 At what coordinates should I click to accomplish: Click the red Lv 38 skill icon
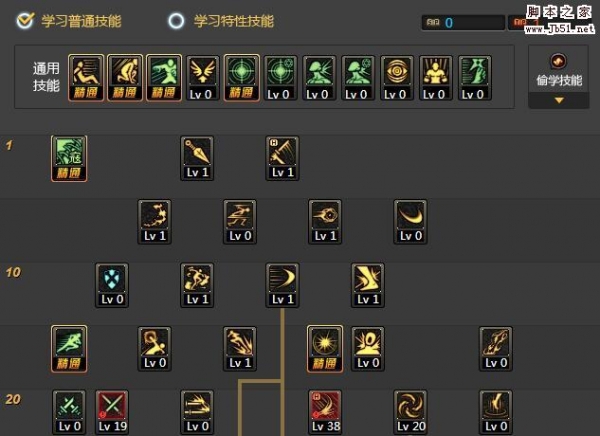325,412
